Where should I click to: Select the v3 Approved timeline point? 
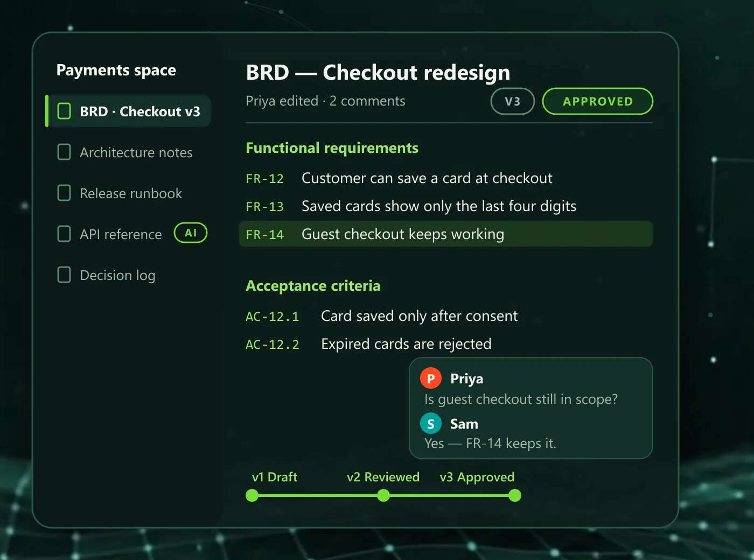[515, 495]
